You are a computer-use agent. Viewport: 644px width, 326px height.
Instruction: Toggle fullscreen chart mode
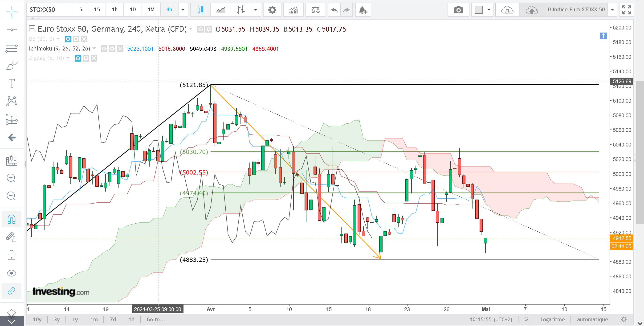coord(627,10)
